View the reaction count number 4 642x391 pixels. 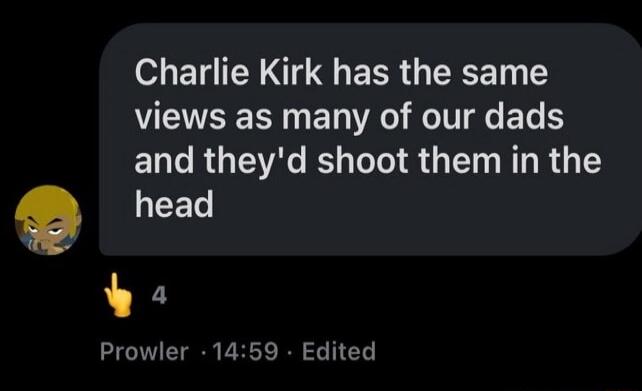coord(159,295)
